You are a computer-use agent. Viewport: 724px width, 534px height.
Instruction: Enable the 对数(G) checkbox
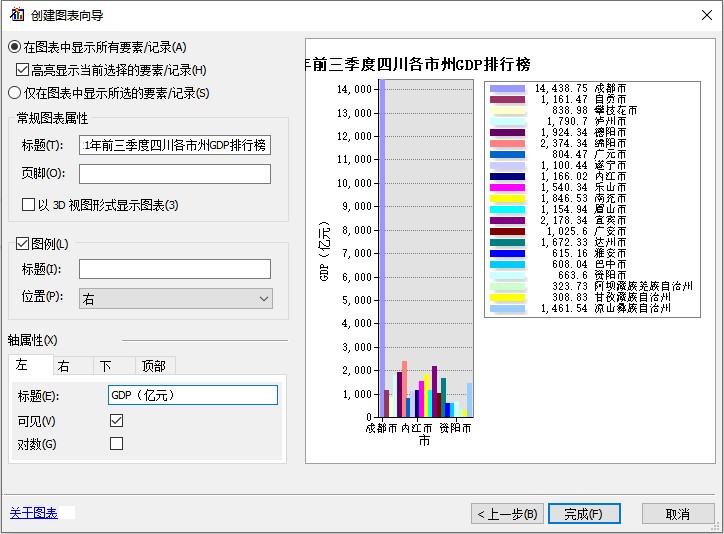tap(116, 444)
